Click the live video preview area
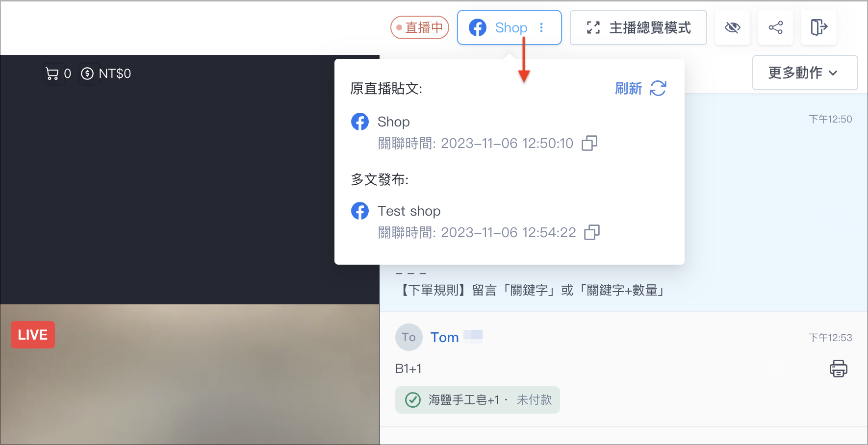This screenshot has height=445, width=868. pyautogui.click(x=190, y=374)
